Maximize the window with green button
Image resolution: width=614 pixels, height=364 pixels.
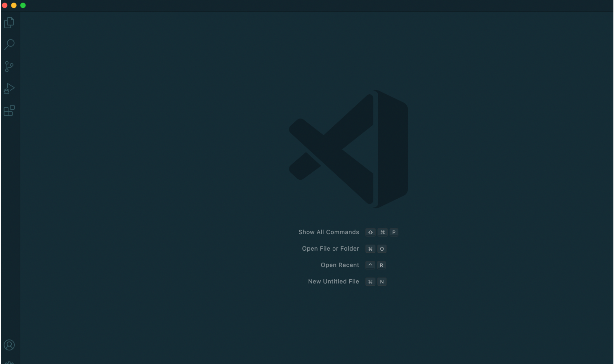[x=23, y=5]
